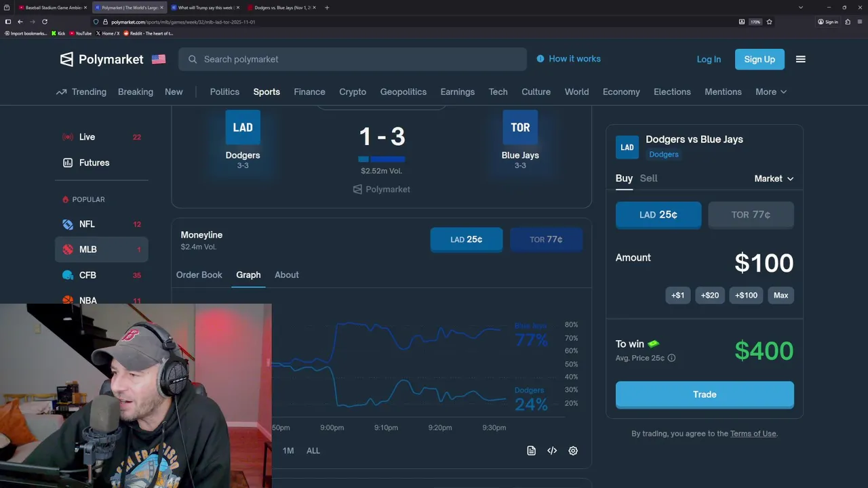Click the sidebar toggle in browser toolbar
The width and height of the screenshot is (868, 488).
pyautogui.click(x=7, y=22)
